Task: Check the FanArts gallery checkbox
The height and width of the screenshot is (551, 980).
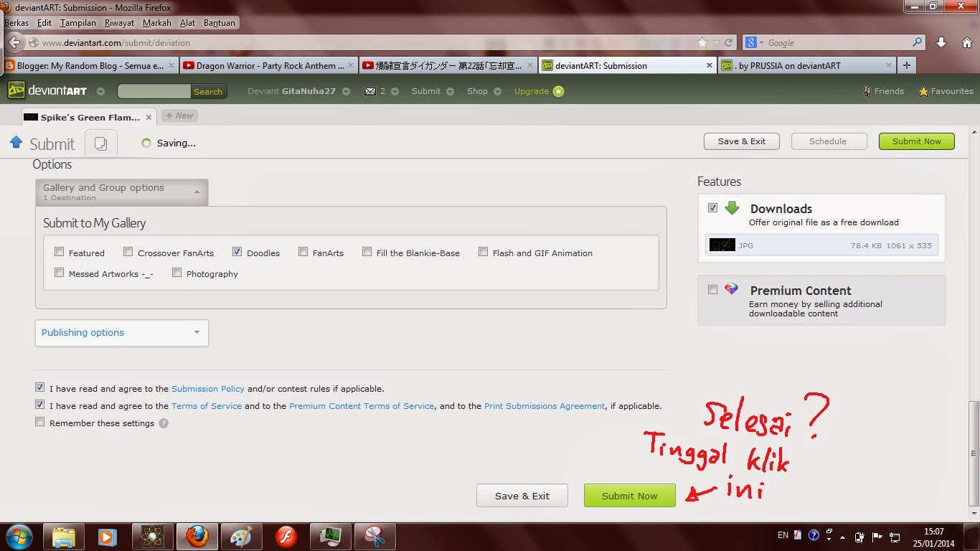Action: point(303,252)
